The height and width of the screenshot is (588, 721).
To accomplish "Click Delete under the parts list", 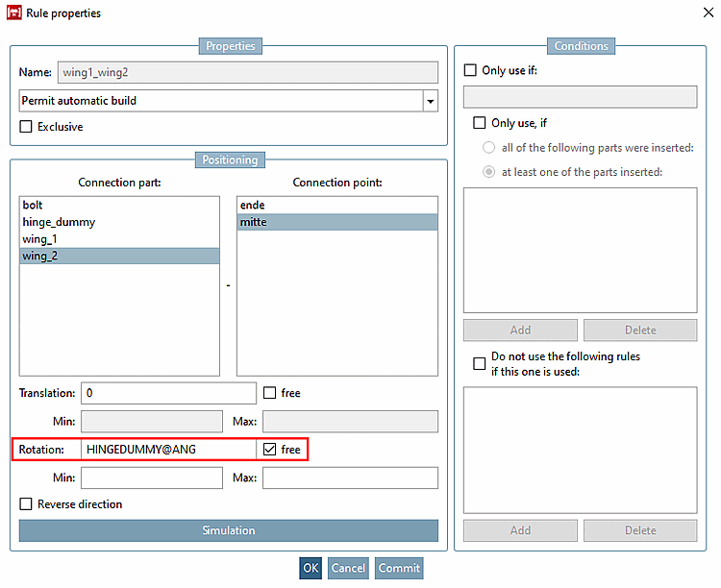I will point(640,331).
